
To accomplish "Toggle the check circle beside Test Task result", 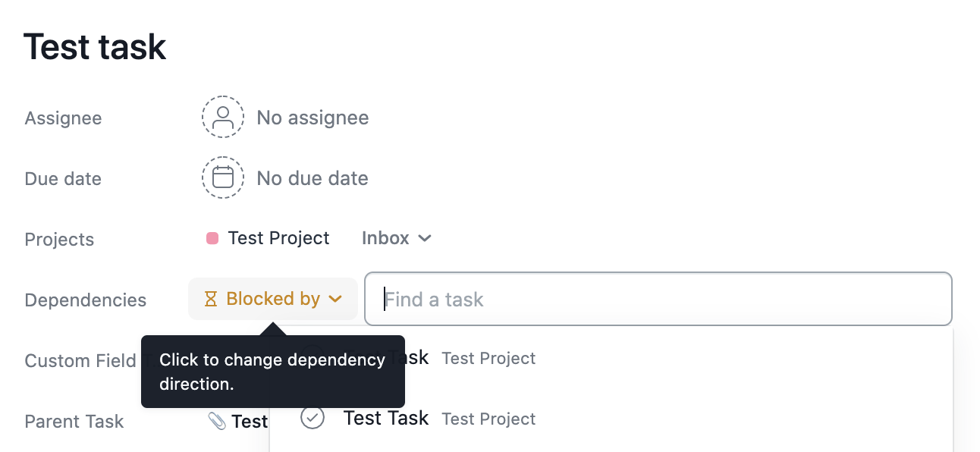I will tap(313, 418).
